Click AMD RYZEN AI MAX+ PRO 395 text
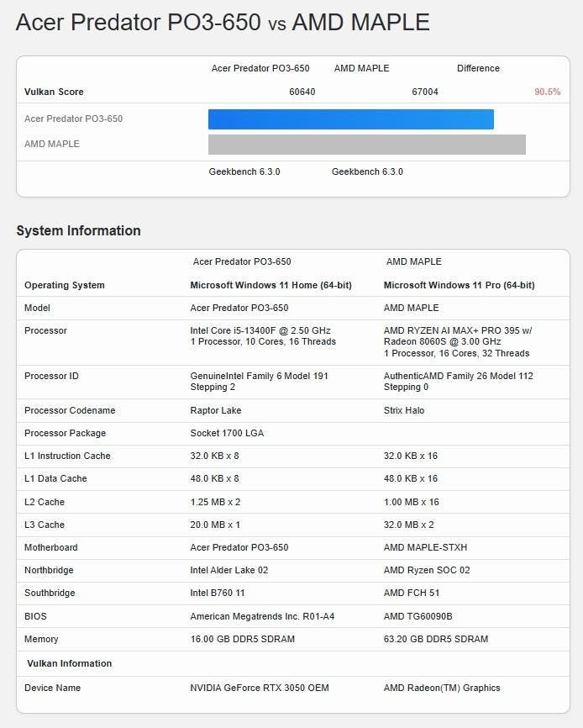 click(458, 330)
